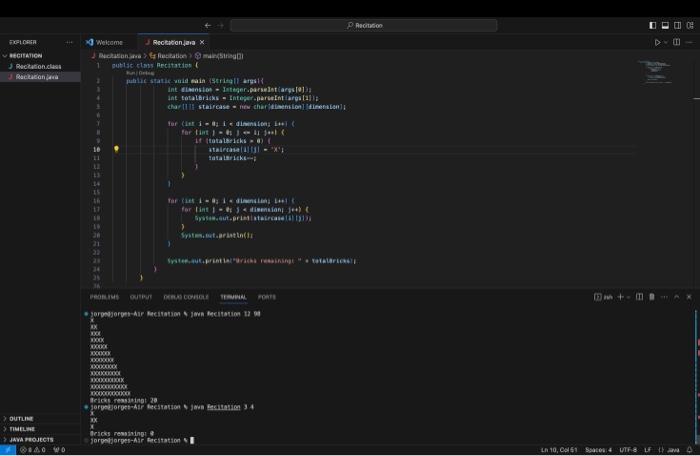Toggle the secondary sidebar layout button
Viewport: 700px width, 456px height.
678,25
